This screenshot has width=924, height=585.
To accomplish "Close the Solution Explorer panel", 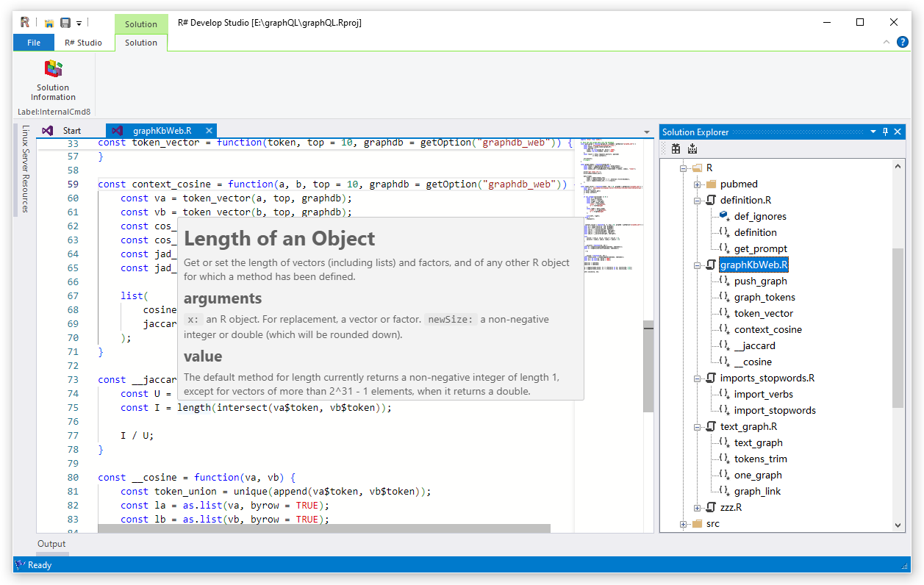I will (898, 132).
